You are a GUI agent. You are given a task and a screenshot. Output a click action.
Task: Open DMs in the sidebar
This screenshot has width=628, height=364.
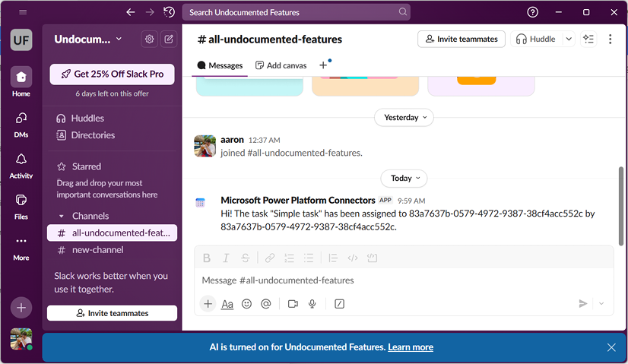(21, 125)
